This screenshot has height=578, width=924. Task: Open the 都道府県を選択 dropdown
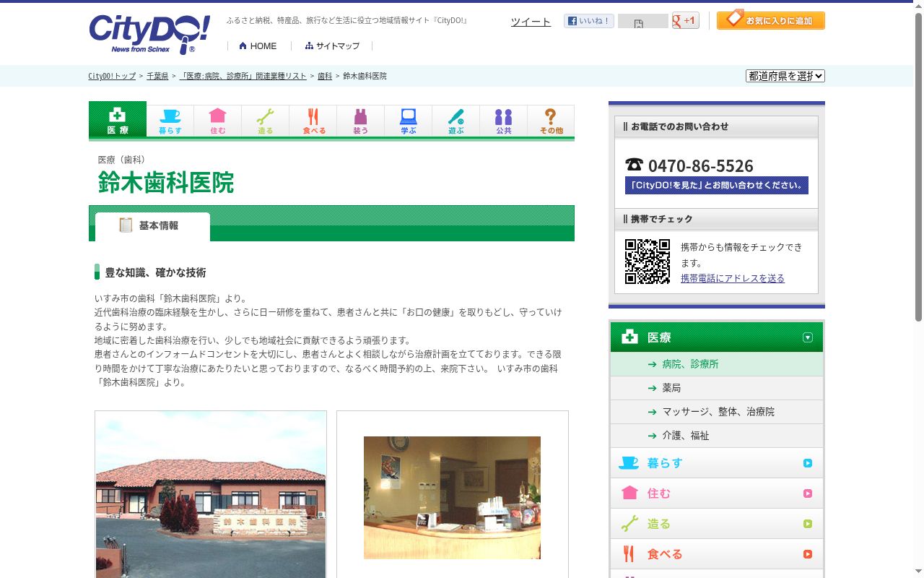[x=785, y=76]
